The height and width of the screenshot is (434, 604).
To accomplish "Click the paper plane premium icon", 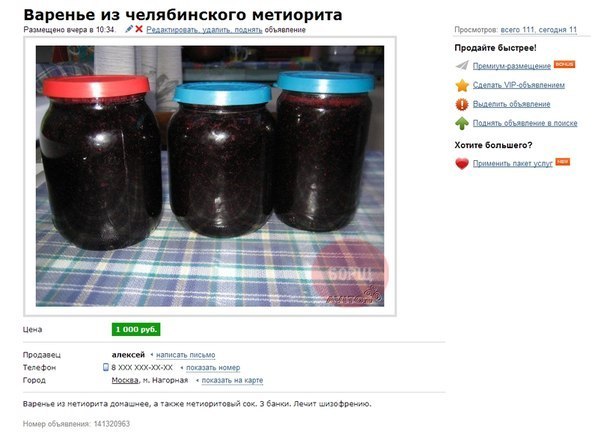I will click(x=462, y=65).
